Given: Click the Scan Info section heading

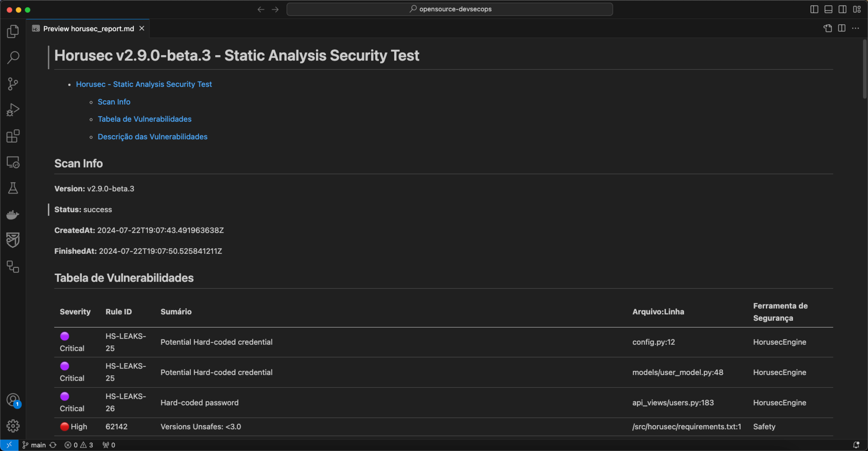Looking at the screenshot, I should click(78, 163).
